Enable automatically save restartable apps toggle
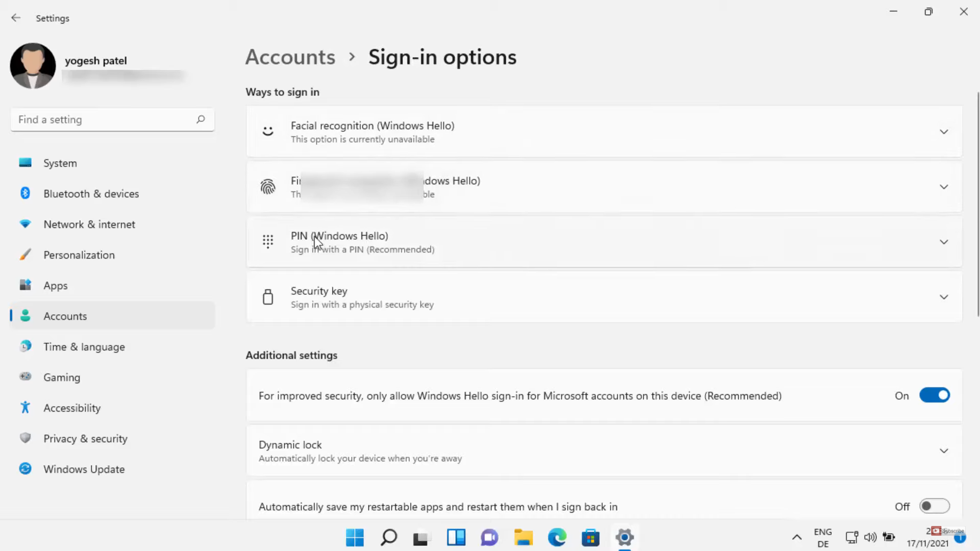 (x=935, y=506)
